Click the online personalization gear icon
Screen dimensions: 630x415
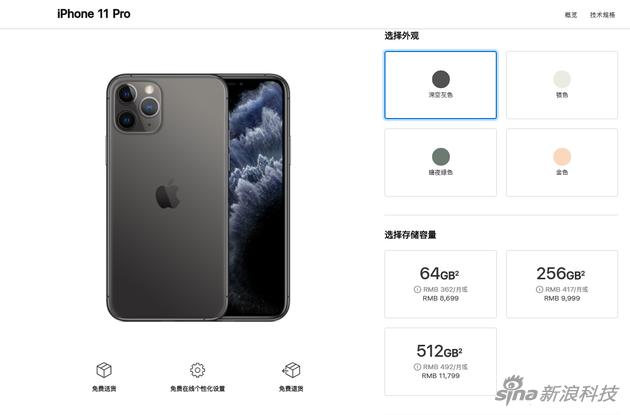click(x=197, y=370)
